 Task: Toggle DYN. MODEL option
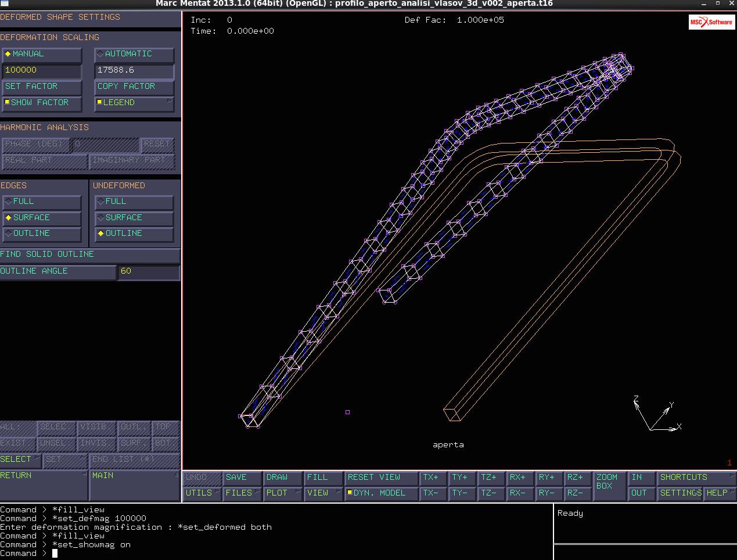(382, 493)
